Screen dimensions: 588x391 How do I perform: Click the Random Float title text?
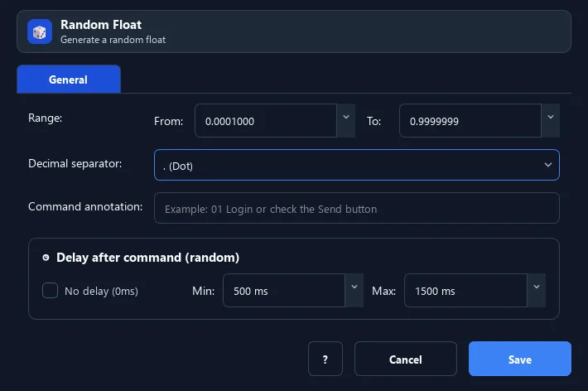click(101, 25)
